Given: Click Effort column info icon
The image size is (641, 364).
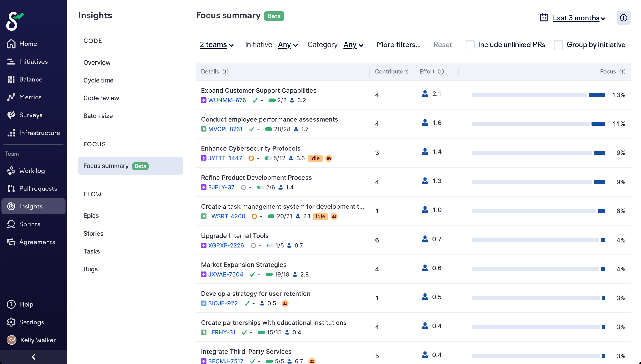Looking at the screenshot, I should coord(441,71).
